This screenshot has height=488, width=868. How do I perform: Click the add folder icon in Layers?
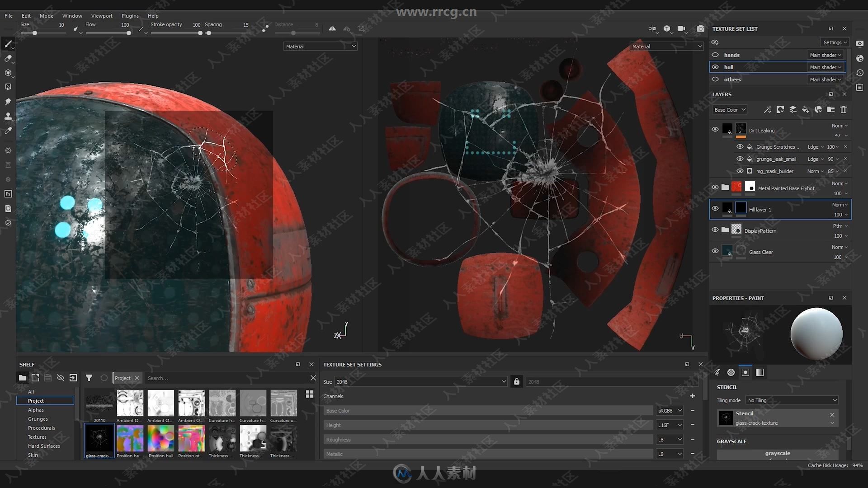830,110
